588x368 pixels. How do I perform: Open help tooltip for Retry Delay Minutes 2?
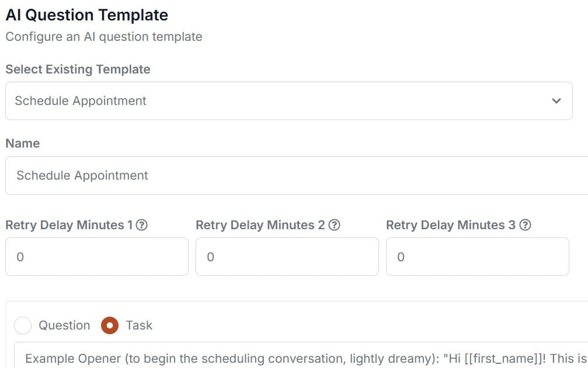coord(334,225)
